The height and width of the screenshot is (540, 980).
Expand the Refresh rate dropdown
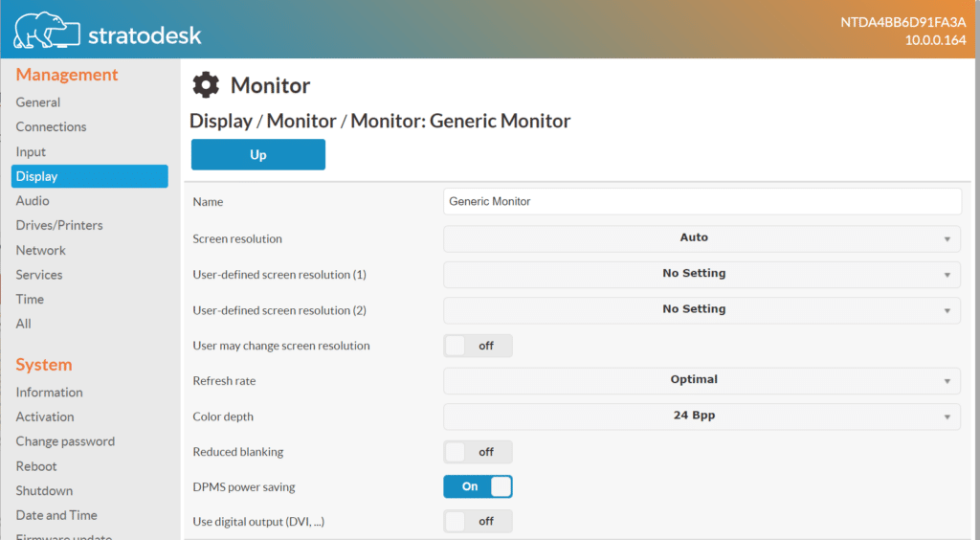[x=702, y=381]
